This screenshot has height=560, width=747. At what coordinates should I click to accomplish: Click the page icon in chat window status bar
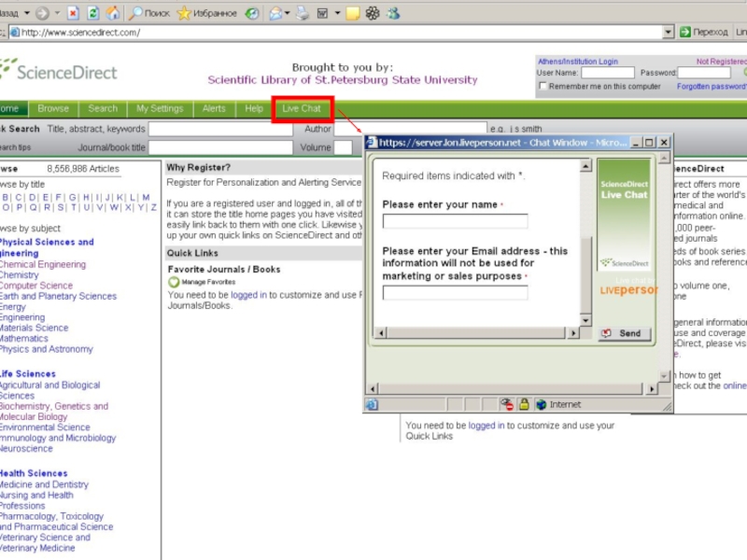[x=372, y=405]
